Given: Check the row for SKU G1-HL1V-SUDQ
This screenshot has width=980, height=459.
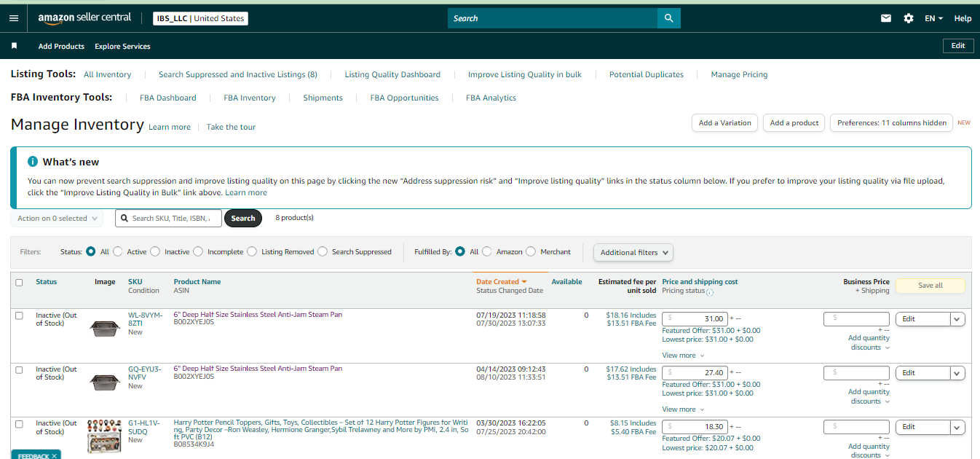Looking at the screenshot, I should pos(19,423).
